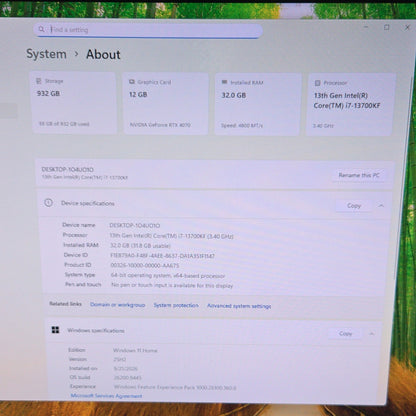Click the Storage card icon
Screen dimensions: 416x416
[x=39, y=81]
